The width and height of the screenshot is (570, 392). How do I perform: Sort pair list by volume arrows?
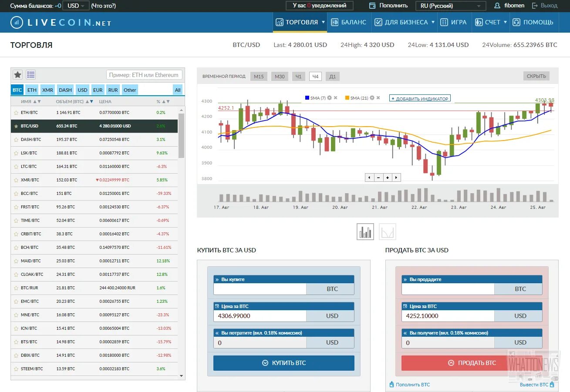click(x=89, y=101)
